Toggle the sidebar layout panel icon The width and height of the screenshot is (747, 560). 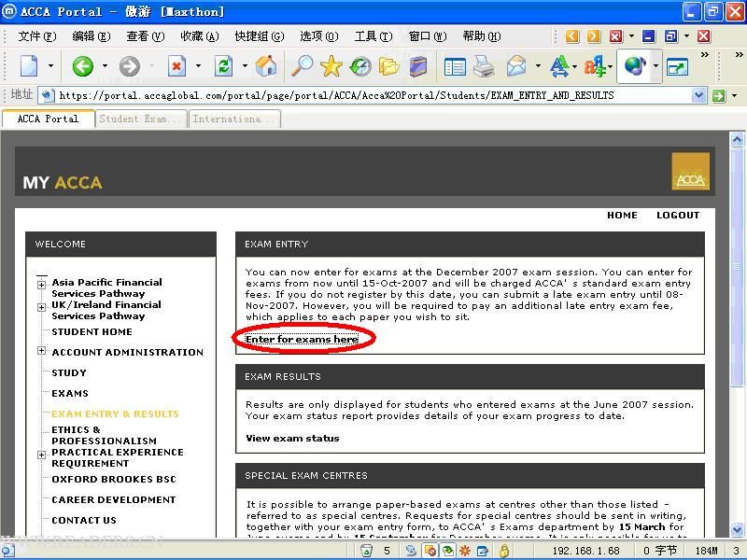pyautogui.click(x=455, y=66)
